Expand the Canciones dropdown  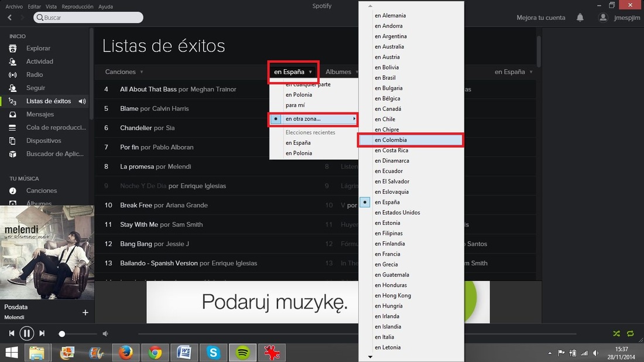click(124, 71)
